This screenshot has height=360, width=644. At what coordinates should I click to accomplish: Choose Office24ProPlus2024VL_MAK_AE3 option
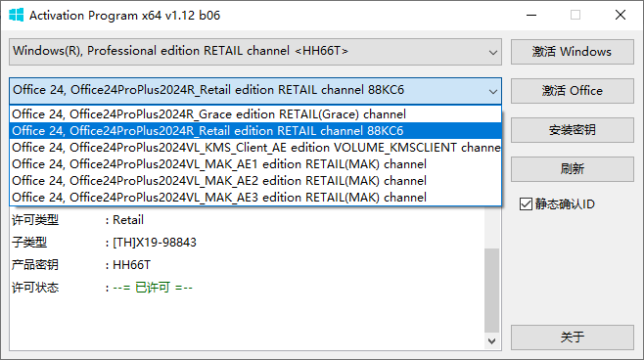point(255,198)
